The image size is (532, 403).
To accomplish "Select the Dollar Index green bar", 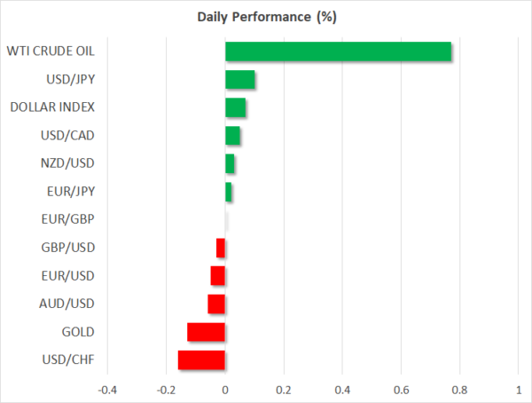I will click(236, 107).
